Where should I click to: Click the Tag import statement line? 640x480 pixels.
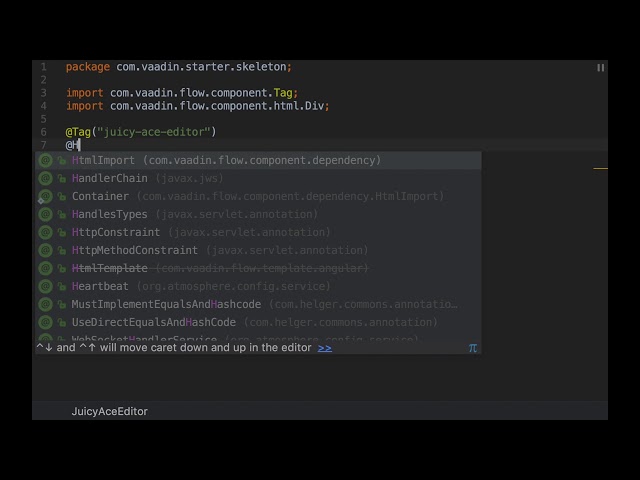click(x=182, y=93)
